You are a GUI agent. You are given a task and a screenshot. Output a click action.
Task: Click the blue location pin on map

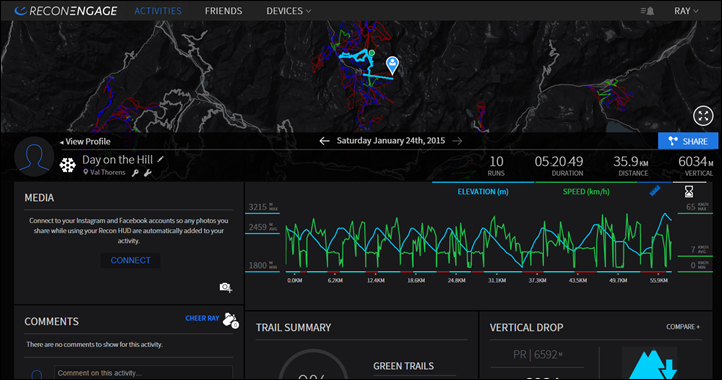392,65
